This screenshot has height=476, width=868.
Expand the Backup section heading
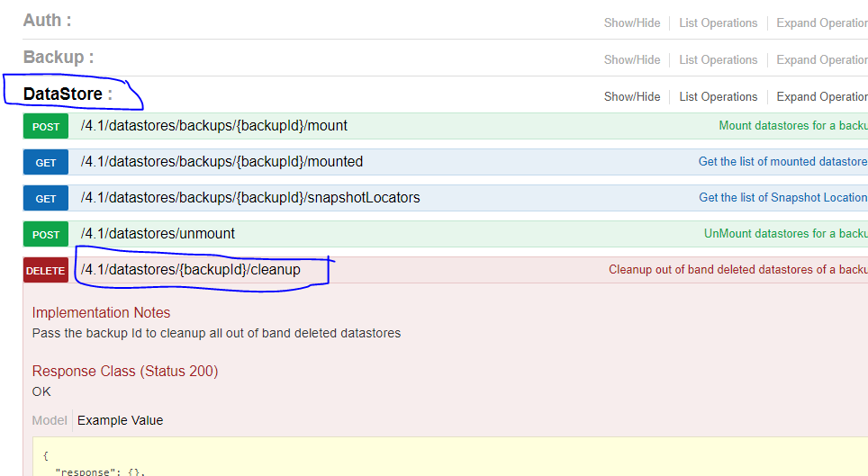[x=59, y=57]
